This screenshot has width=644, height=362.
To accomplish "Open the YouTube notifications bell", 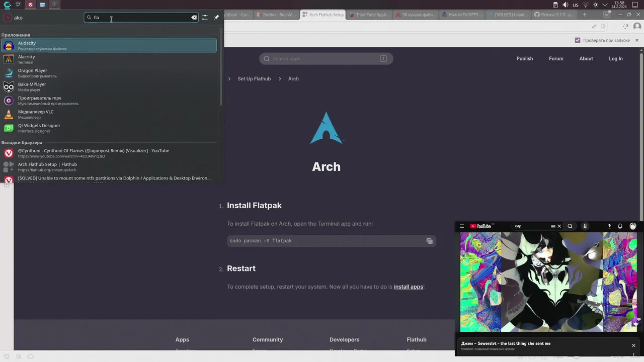I will (620, 226).
